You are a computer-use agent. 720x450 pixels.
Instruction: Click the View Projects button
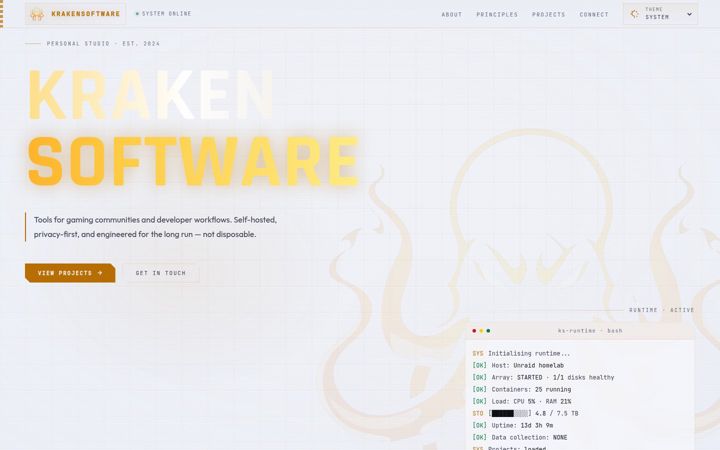tap(70, 273)
